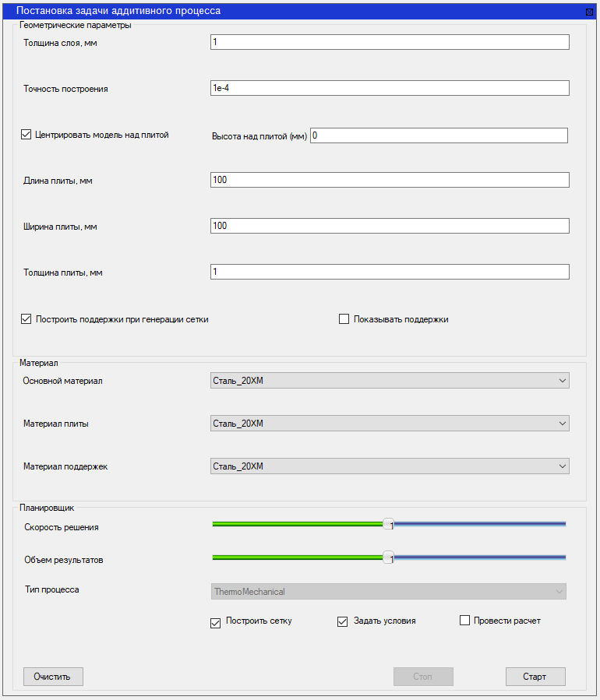This screenshot has width=600, height=700.
Task: Open the 'Основной материал' dropdown
Action: pos(390,380)
